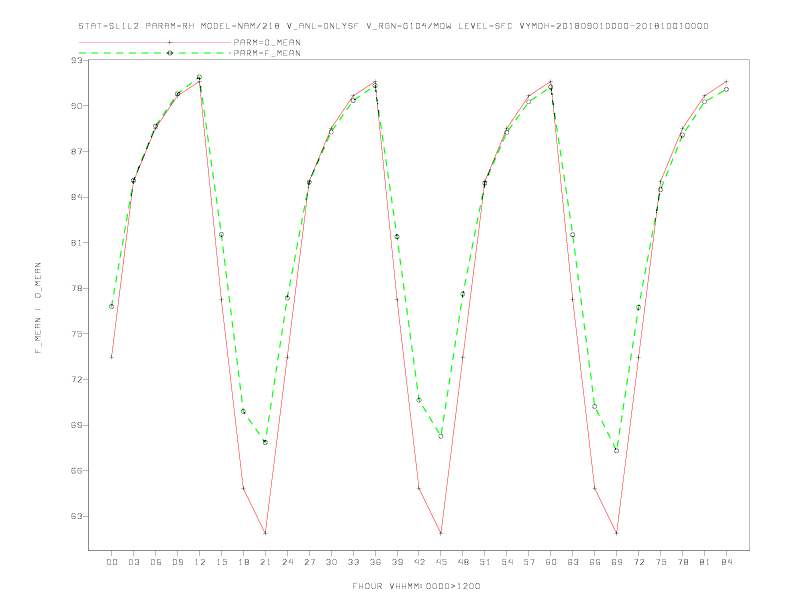Click y-axis tick label 87
Viewport: 792px width, 612px height.
pos(77,151)
